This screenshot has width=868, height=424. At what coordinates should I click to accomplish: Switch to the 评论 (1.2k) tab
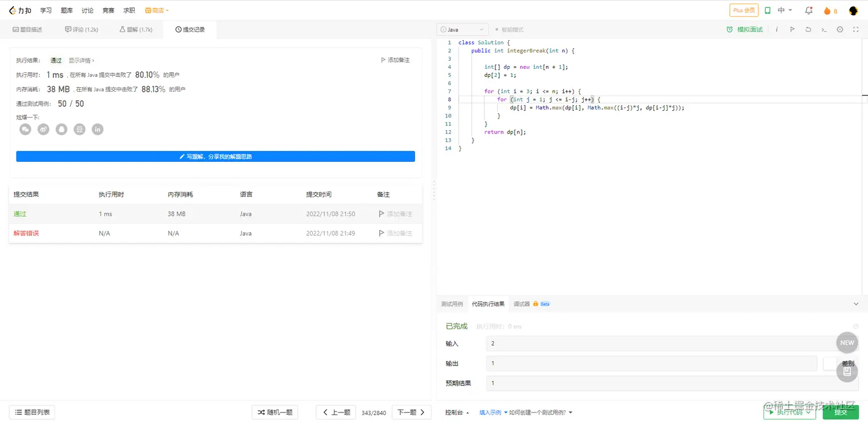[82, 29]
